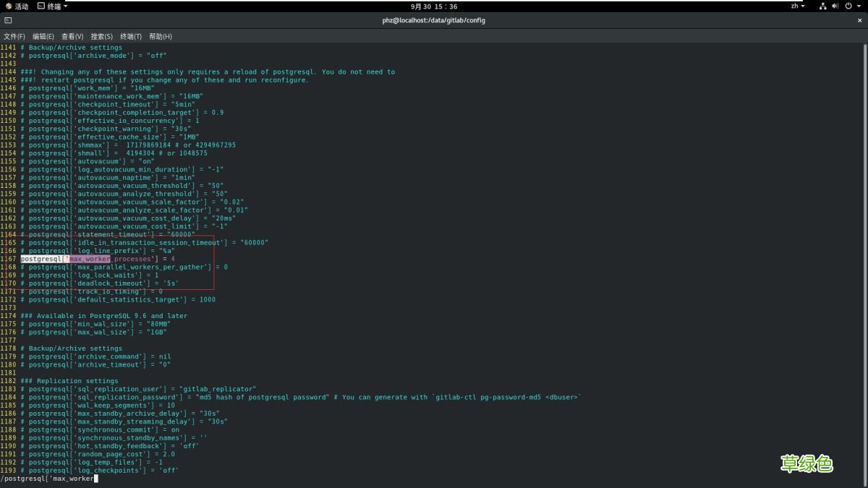The width and height of the screenshot is (868, 488).
Task: Click the activities foot icon beside 活动
Action: pyautogui.click(x=8, y=6)
